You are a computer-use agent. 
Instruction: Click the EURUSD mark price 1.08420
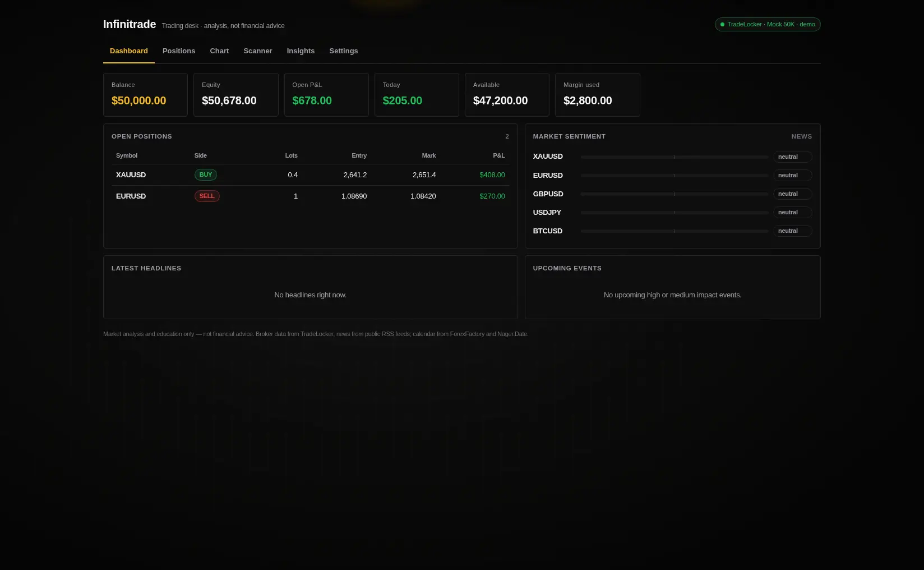coord(423,196)
